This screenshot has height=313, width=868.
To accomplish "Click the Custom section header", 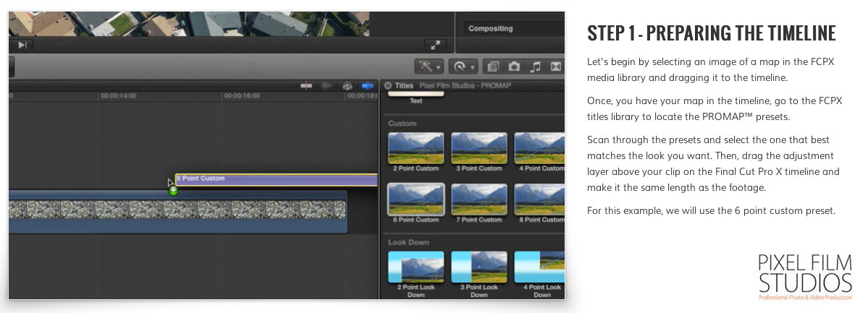I will (402, 124).
